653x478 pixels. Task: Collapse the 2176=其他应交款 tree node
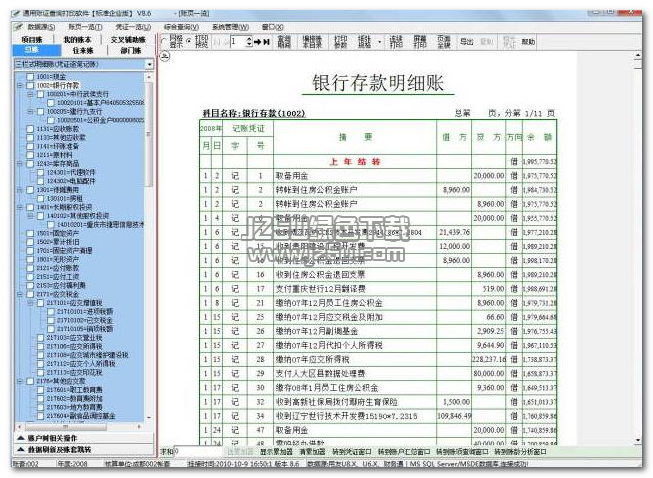pos(20,381)
